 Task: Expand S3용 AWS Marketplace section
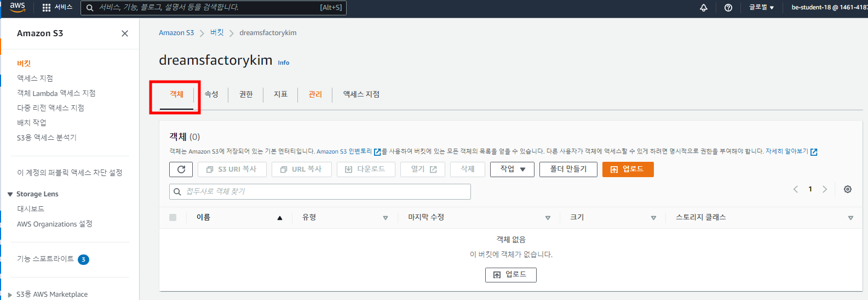[x=10, y=295]
